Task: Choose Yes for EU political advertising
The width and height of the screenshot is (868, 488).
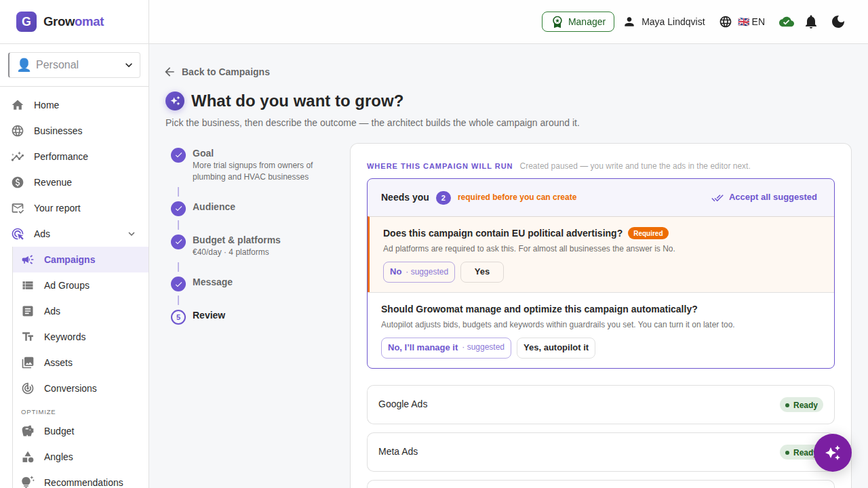Action: [482, 272]
